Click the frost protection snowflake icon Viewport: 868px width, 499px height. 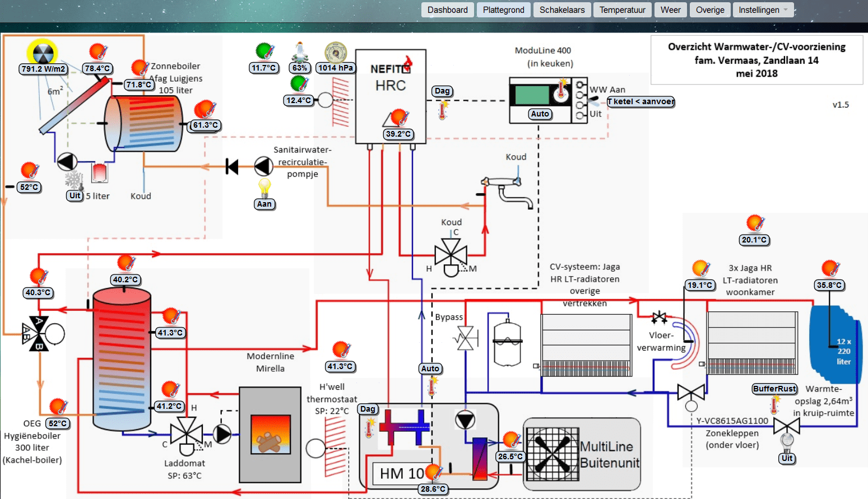tap(74, 180)
